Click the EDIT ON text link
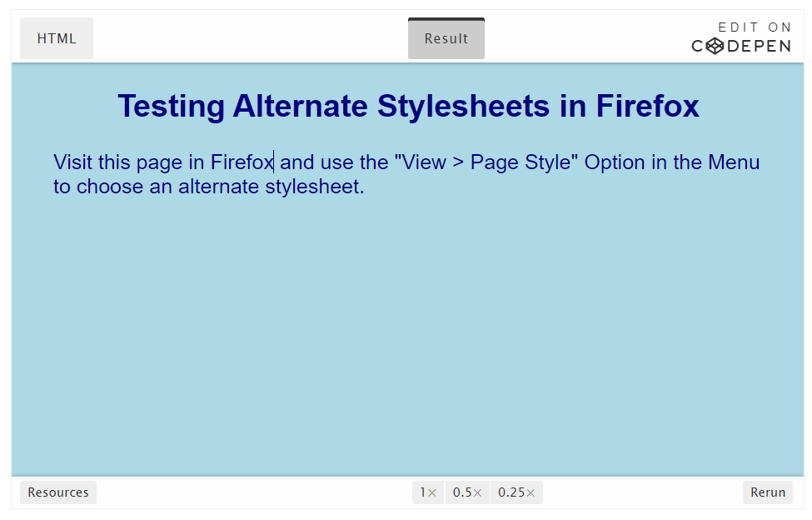 pos(754,27)
